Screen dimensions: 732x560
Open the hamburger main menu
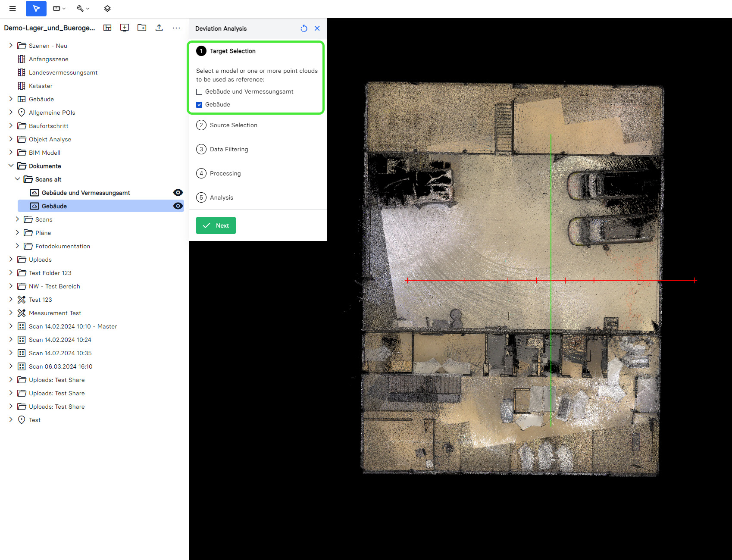coord(13,9)
